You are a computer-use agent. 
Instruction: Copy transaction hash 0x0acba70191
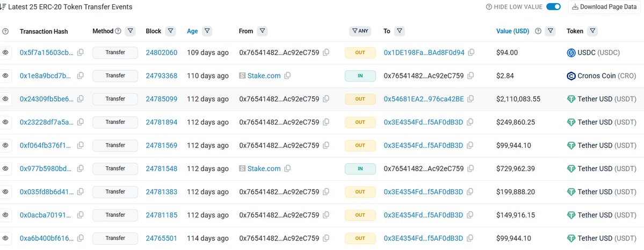tap(81, 215)
